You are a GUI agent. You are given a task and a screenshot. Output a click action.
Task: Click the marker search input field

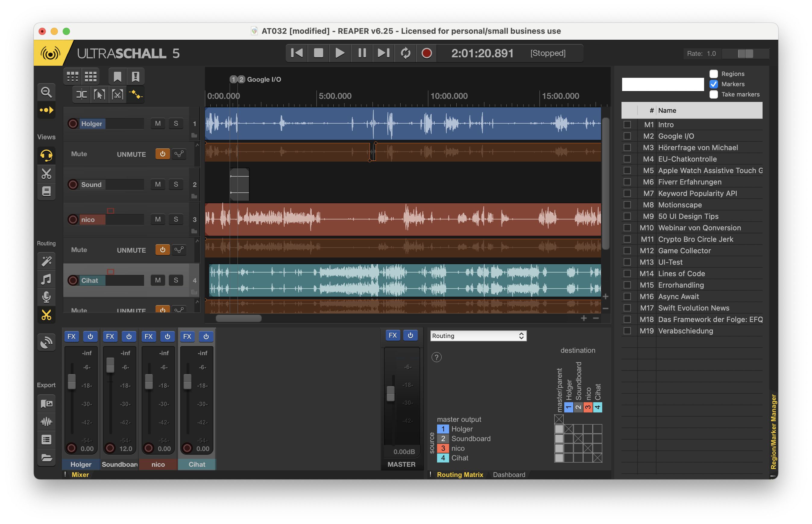point(663,84)
